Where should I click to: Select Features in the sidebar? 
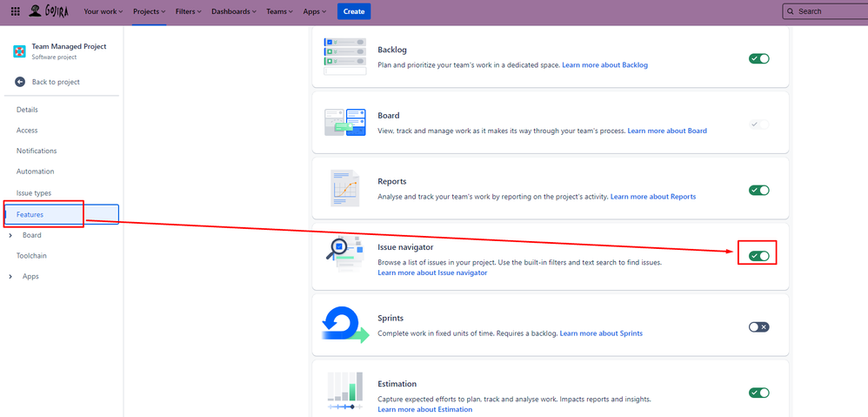point(62,214)
